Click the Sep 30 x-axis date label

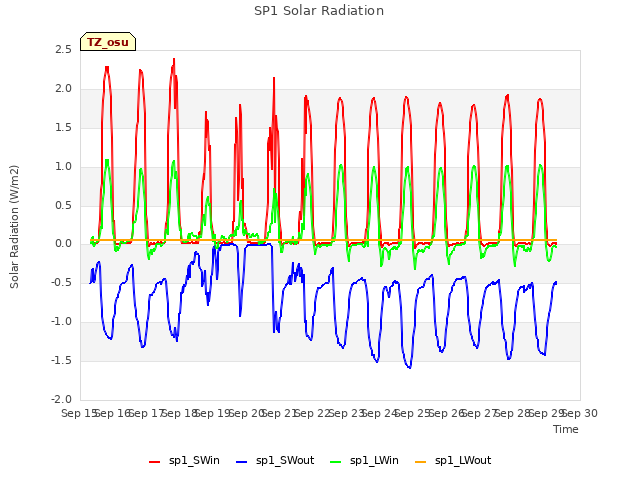[x=580, y=413]
